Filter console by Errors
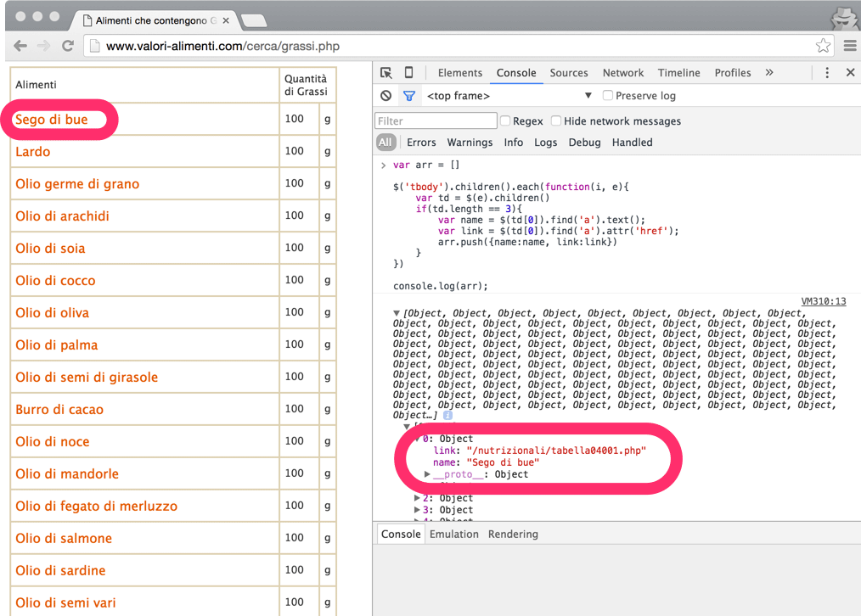The image size is (861, 616). coord(421,143)
